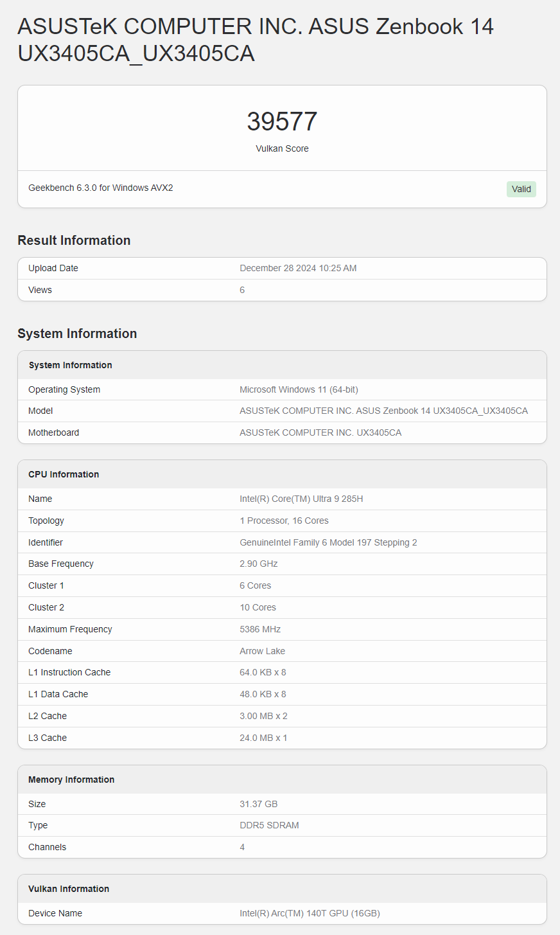Click the page title ASUS Zenbook 14 heading
The width and height of the screenshot is (560, 935).
tap(256, 39)
